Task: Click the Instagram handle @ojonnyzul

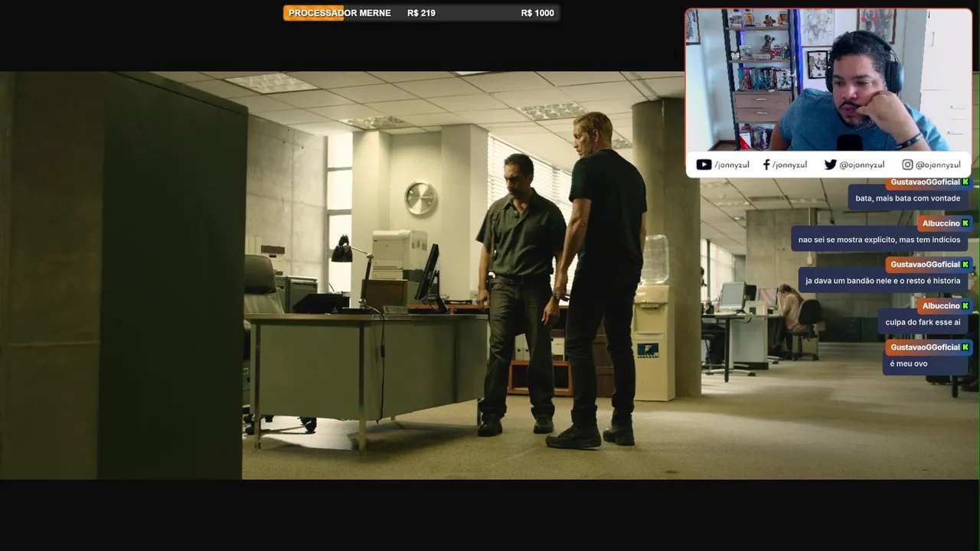Action: (x=938, y=165)
